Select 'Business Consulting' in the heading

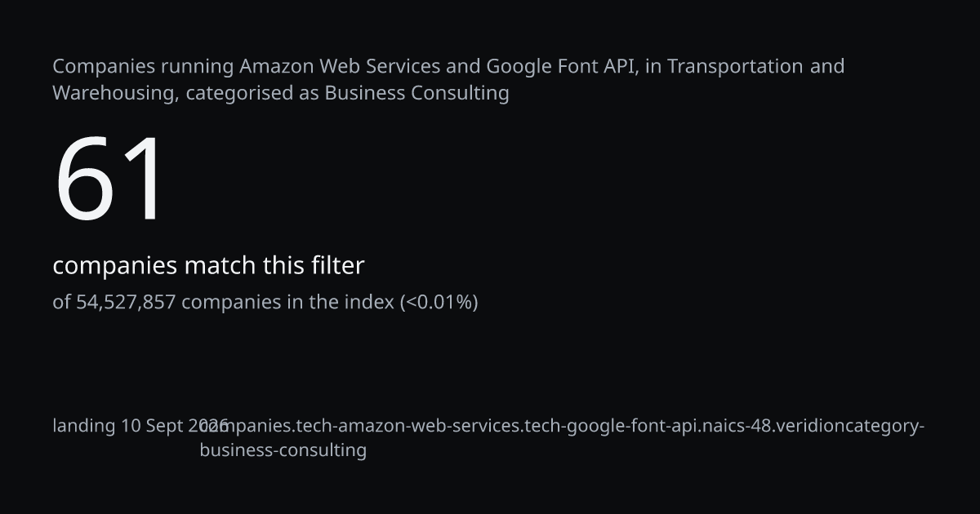417,93
